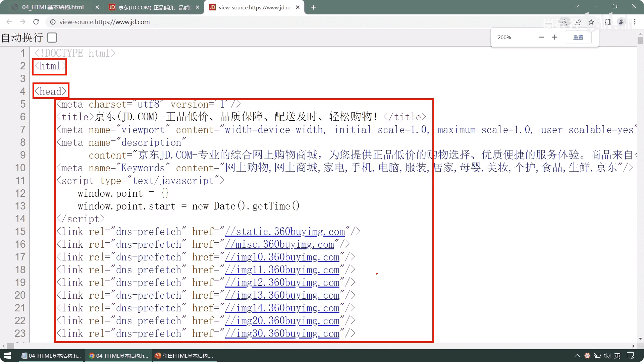The width and height of the screenshot is (644, 362).
Task: Open the Chrome profile avatar
Action: pos(621,22)
